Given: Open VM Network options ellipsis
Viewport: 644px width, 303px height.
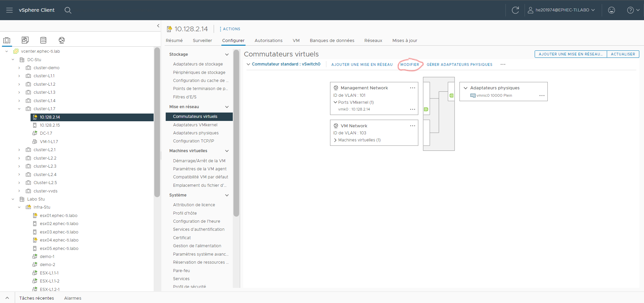Looking at the screenshot, I should tap(413, 126).
